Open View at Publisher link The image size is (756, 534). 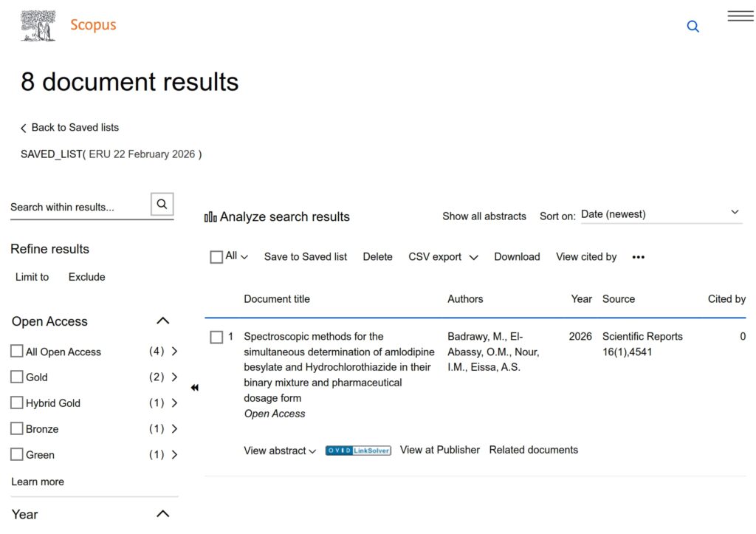pos(439,450)
